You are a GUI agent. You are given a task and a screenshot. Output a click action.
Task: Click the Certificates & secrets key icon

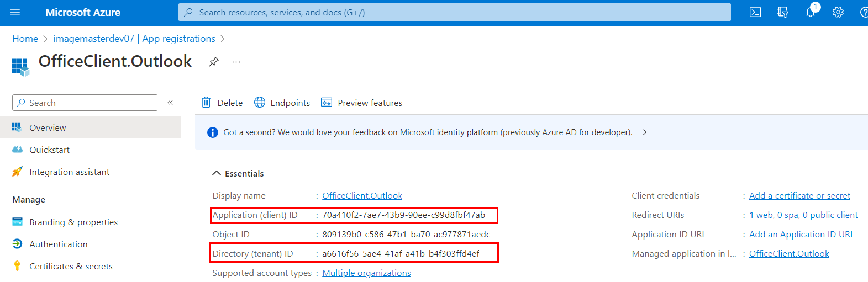click(x=17, y=266)
